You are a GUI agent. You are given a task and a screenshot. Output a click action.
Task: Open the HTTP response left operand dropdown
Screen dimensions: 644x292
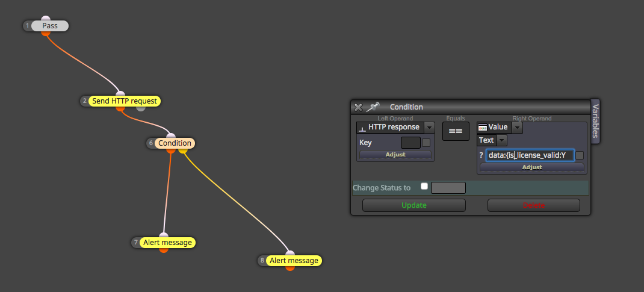coord(429,127)
